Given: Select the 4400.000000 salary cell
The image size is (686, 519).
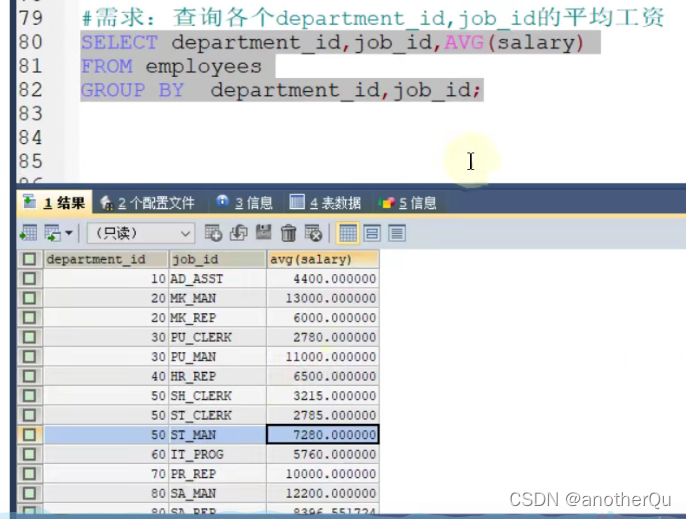Looking at the screenshot, I should coord(323,279).
